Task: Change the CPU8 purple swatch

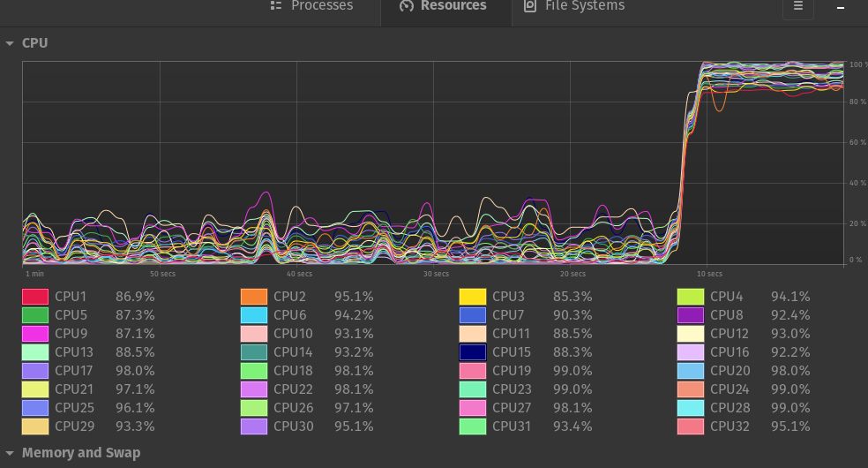Action: click(x=690, y=315)
